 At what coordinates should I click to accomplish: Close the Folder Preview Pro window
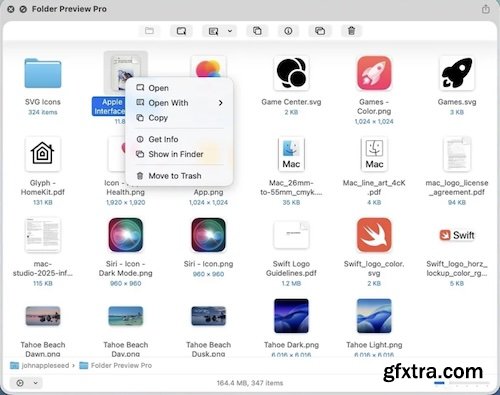click(11, 9)
